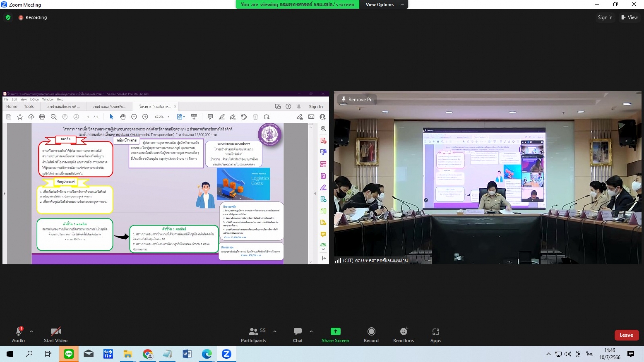Click the star bookmark icon

[x=20, y=117]
